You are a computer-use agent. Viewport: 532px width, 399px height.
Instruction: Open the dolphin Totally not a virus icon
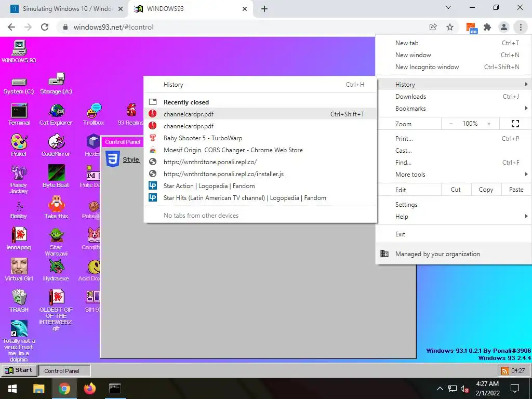19,341
